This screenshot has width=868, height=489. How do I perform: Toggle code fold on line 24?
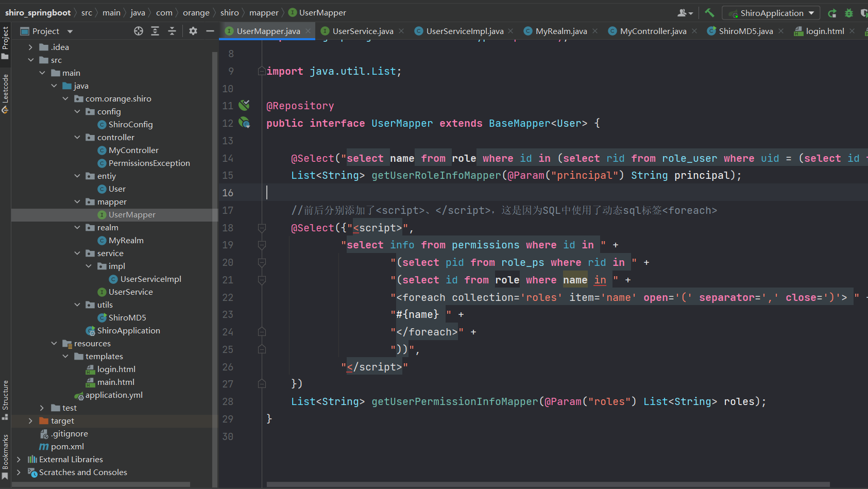click(262, 332)
